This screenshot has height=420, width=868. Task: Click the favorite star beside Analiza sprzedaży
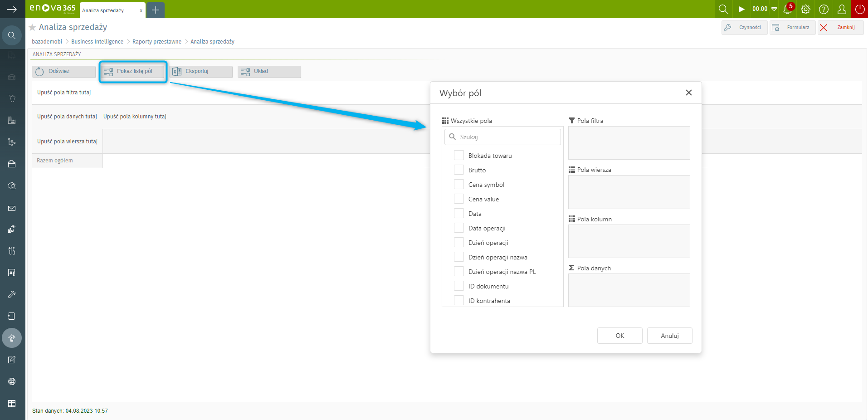[x=32, y=28]
